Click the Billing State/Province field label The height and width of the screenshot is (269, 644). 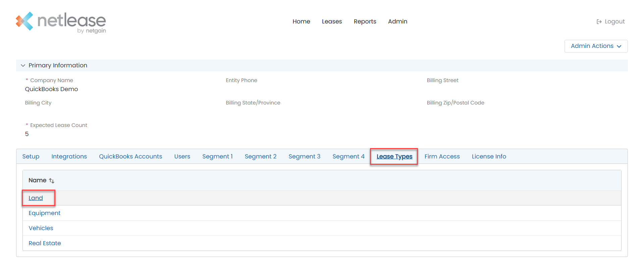pyautogui.click(x=253, y=103)
